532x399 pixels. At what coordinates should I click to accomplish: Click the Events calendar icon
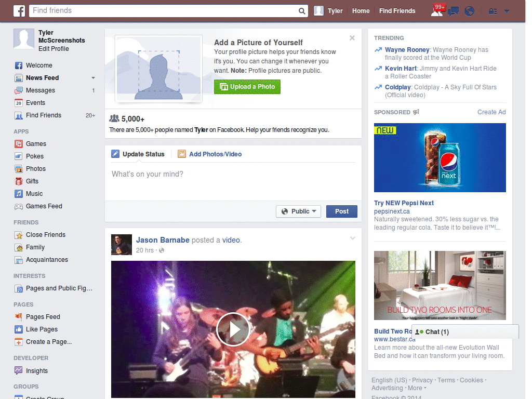click(x=19, y=103)
